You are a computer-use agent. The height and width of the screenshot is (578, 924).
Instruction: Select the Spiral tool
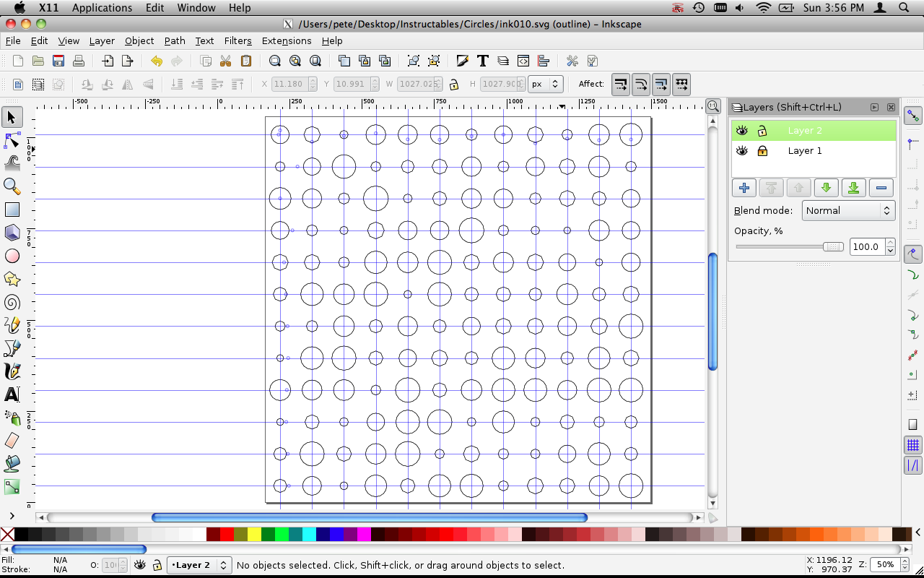(x=12, y=302)
